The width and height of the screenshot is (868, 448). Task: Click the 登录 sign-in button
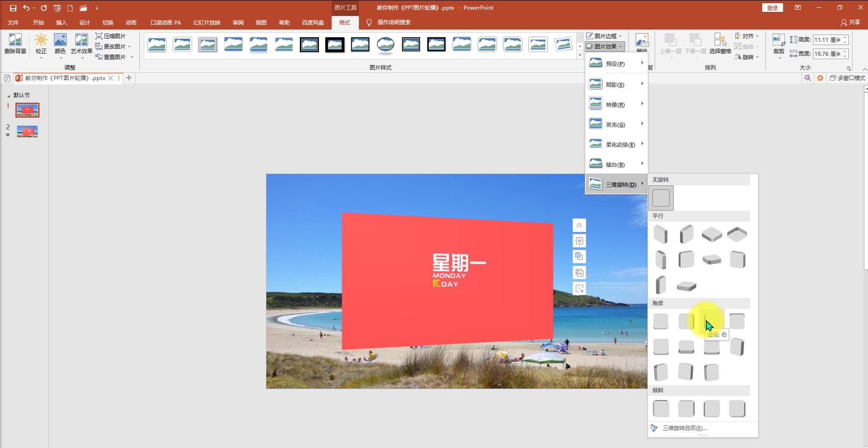[x=773, y=8]
